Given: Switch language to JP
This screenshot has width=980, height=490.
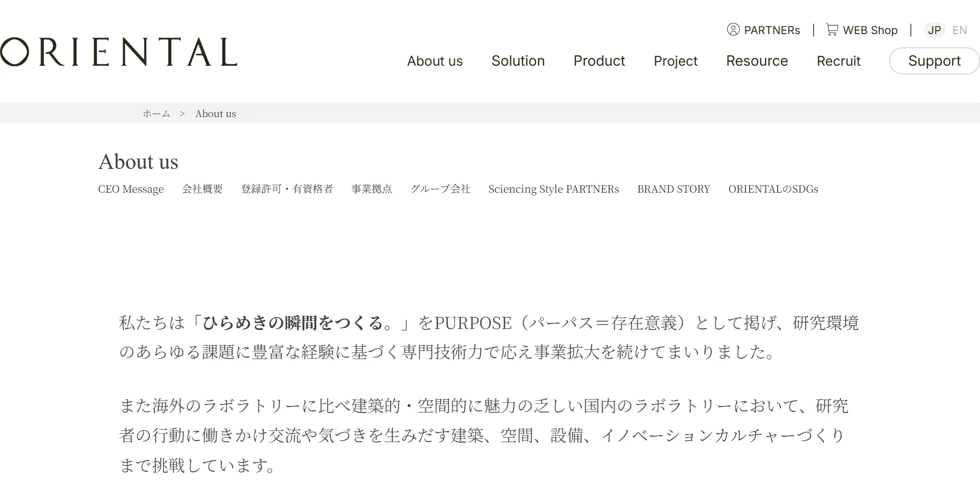Looking at the screenshot, I should pos(934,30).
